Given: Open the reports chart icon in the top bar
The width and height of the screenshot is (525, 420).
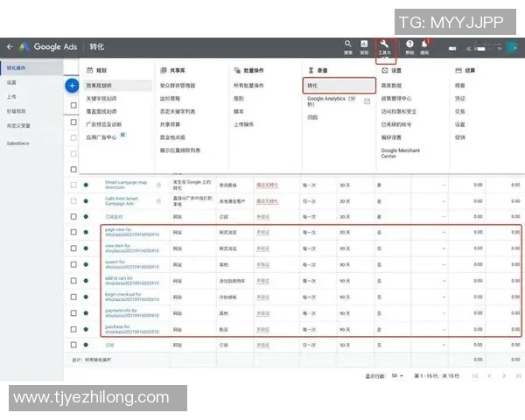Looking at the screenshot, I should 364,44.
